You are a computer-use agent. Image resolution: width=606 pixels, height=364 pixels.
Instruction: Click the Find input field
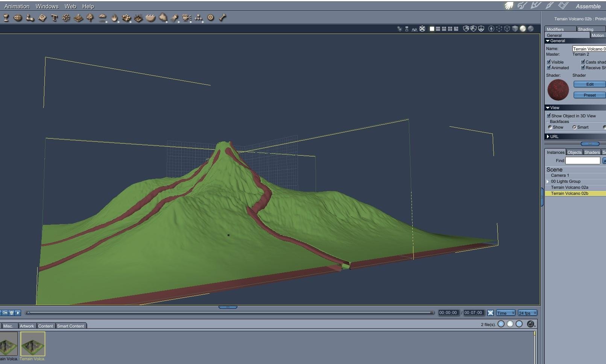pyautogui.click(x=583, y=161)
